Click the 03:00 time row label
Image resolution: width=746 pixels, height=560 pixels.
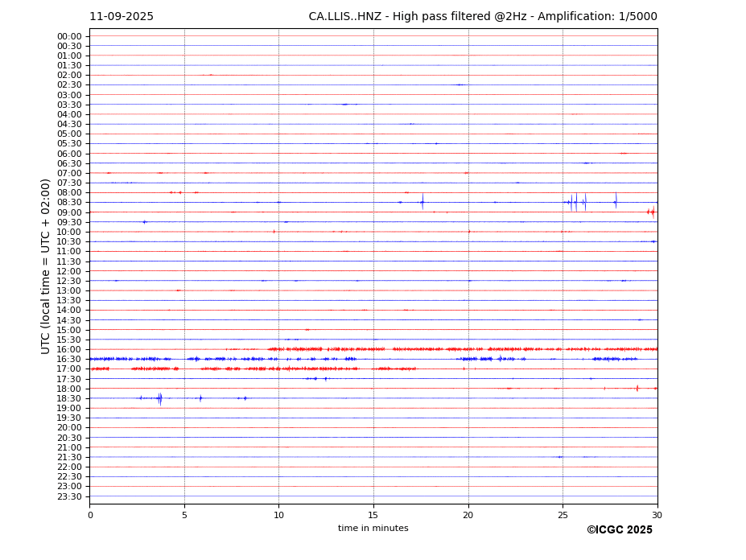(69, 95)
